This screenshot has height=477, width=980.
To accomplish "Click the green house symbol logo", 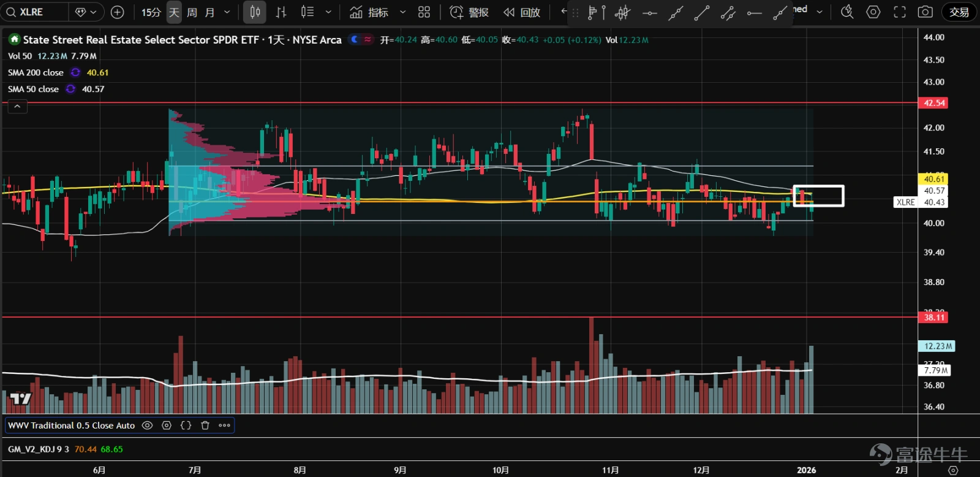I will click(x=14, y=39).
